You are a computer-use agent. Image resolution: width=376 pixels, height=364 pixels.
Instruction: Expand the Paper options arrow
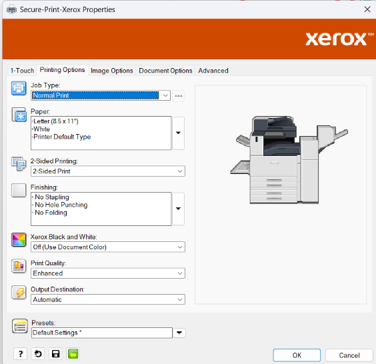click(x=179, y=133)
